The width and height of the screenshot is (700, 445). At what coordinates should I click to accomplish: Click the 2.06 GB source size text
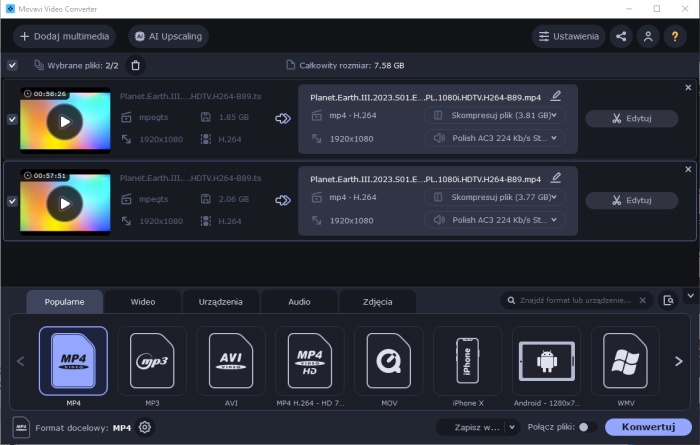[x=233, y=199]
